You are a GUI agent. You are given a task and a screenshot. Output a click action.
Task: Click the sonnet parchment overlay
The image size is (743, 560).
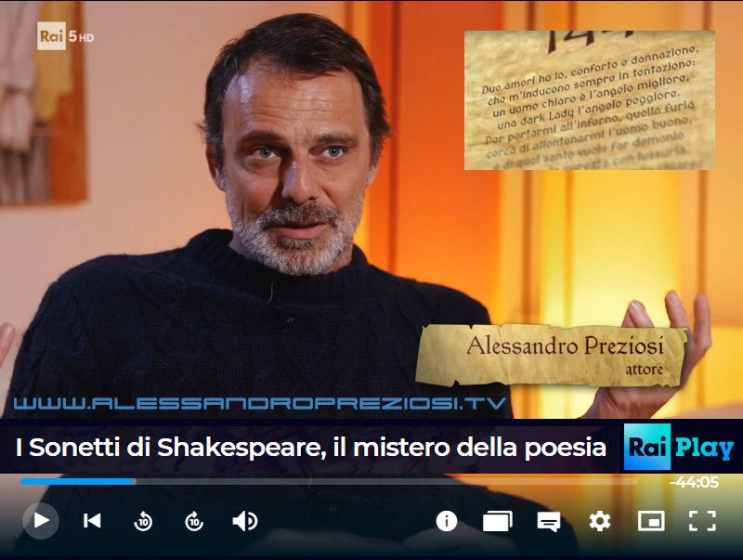click(x=590, y=100)
